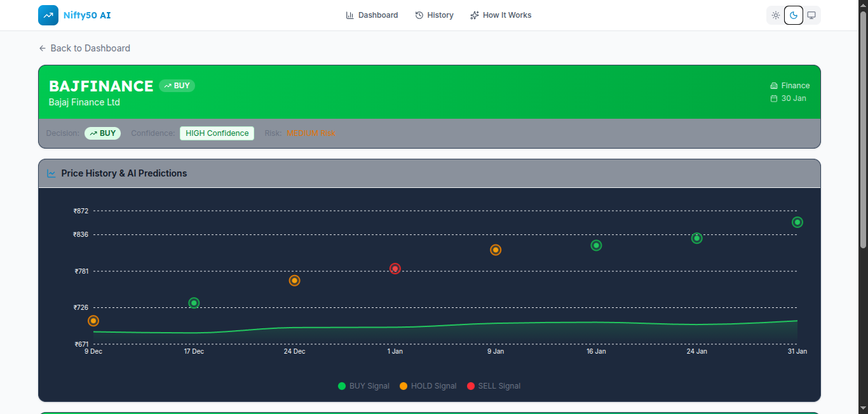Select the red SELL marker at 1 Jan
This screenshot has height=414, width=868.
click(395, 269)
